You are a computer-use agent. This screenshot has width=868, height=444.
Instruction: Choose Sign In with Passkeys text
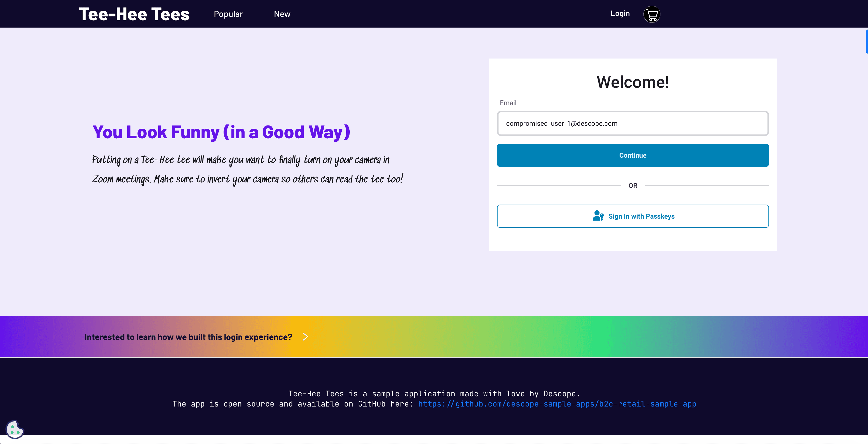(x=641, y=216)
